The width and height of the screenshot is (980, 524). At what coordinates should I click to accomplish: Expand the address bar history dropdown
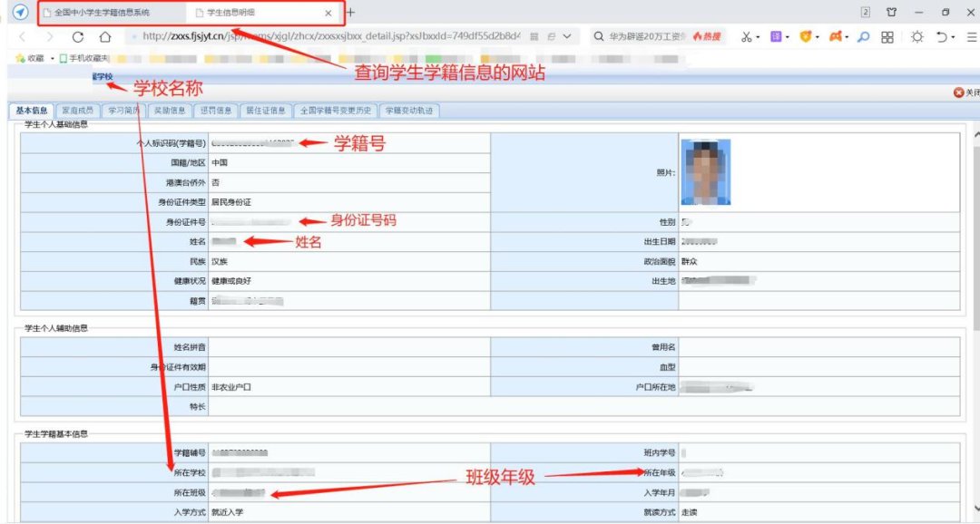click(567, 37)
